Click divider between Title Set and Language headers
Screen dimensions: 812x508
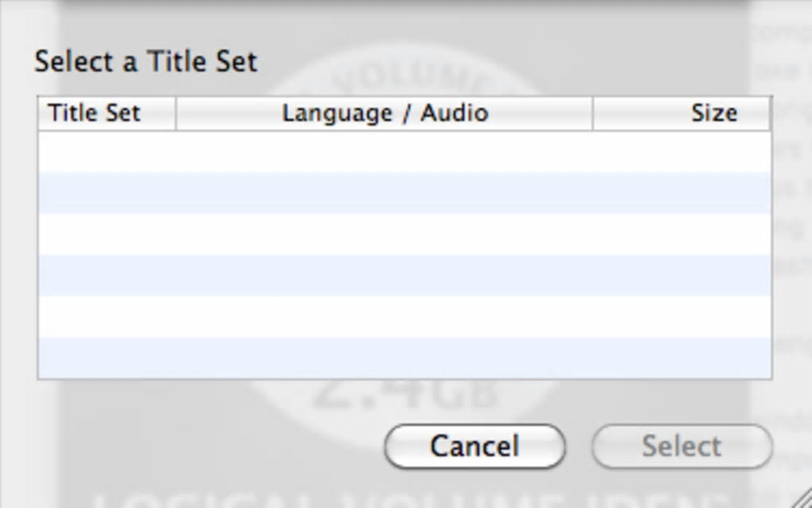[176, 113]
